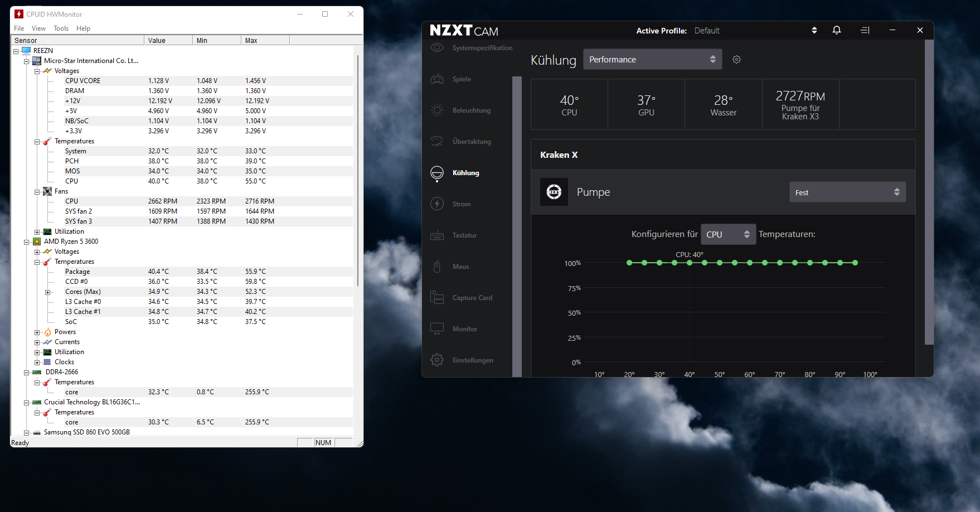Click the HWMonitor red app icon in title bar
980x512 pixels.
coord(19,14)
